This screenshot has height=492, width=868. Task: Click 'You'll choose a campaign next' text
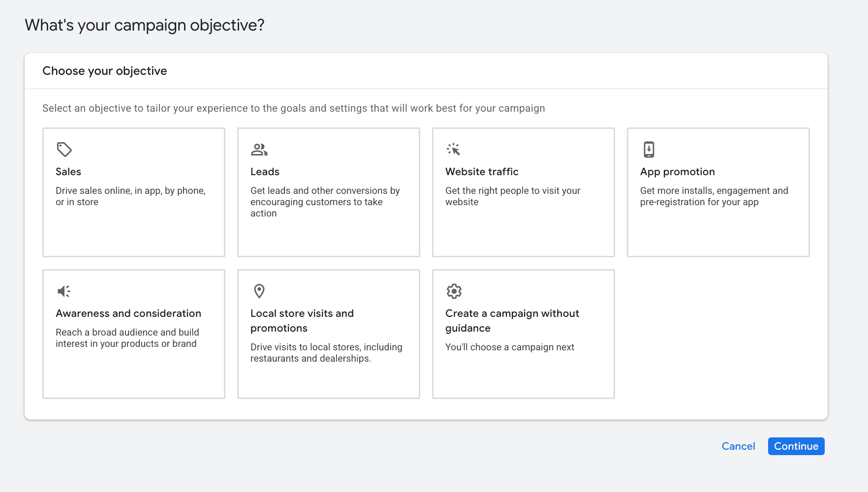[509, 347]
